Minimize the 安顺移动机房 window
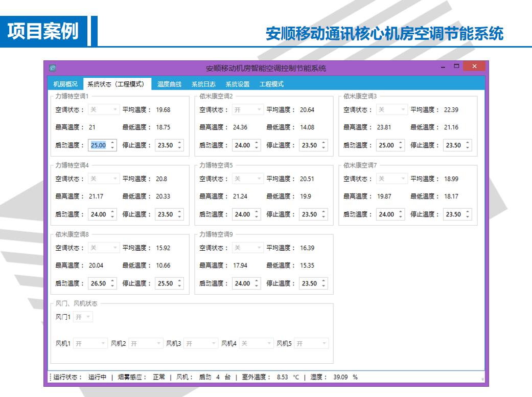Viewport: 532px width, 397px height. click(x=443, y=67)
